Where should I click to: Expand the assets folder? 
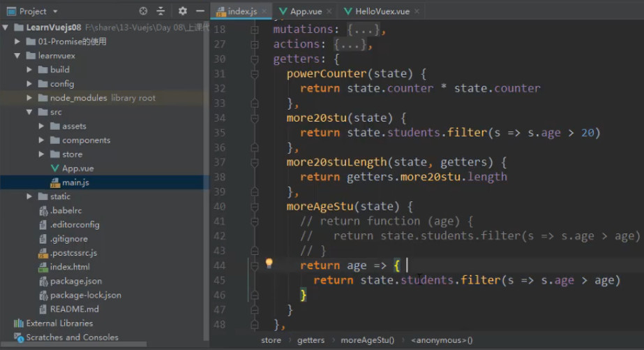[41, 126]
